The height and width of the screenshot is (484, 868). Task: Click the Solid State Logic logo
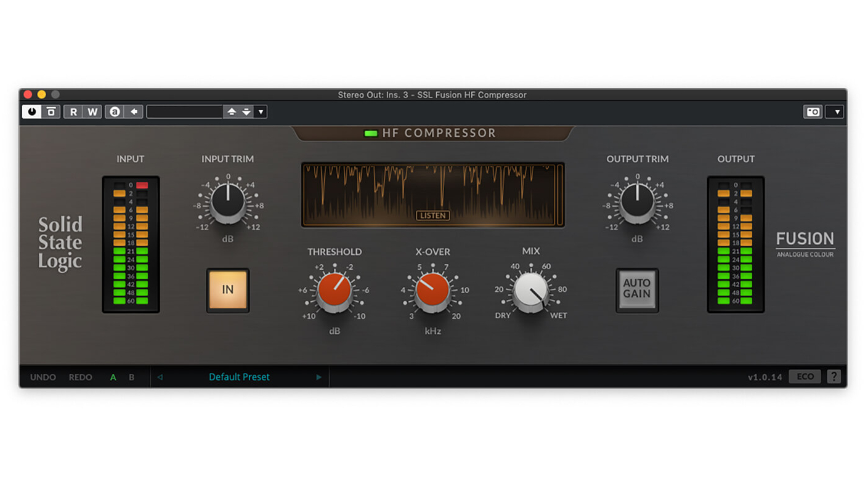[x=60, y=243]
